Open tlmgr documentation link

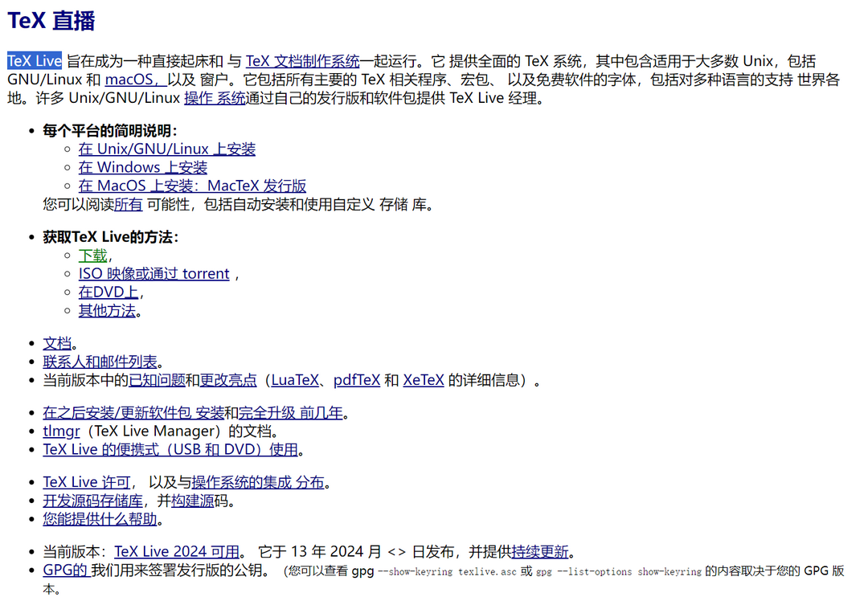(x=61, y=431)
